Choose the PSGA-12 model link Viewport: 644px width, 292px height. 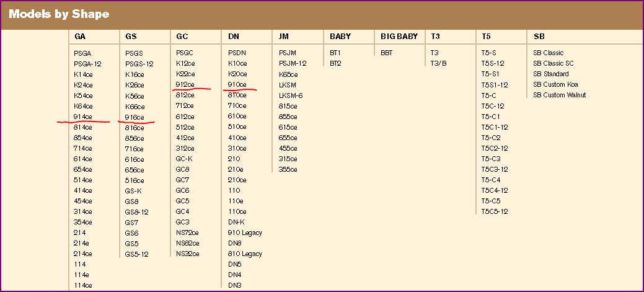tap(87, 64)
